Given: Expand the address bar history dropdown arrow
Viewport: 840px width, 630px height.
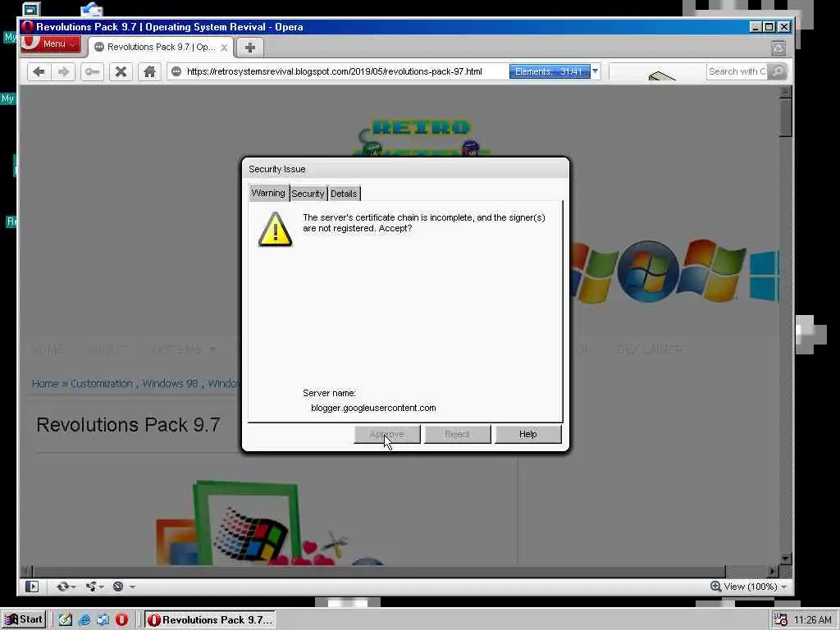Looking at the screenshot, I should click(x=596, y=71).
